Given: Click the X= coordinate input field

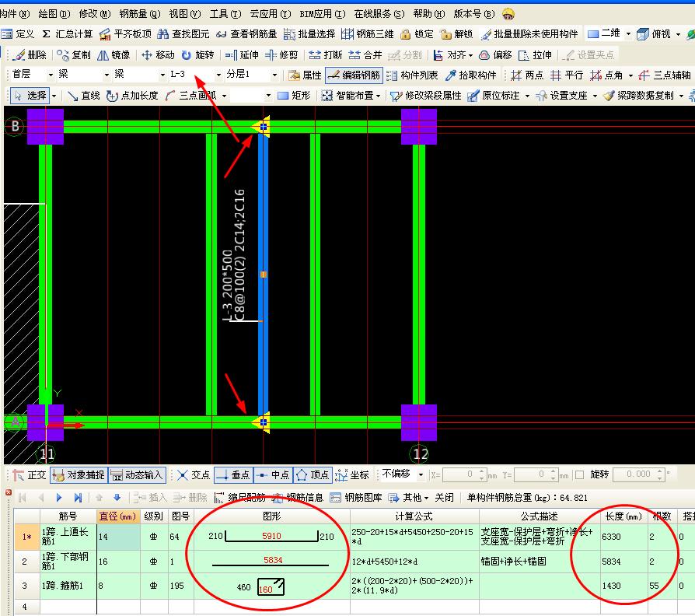Looking at the screenshot, I should [463, 474].
